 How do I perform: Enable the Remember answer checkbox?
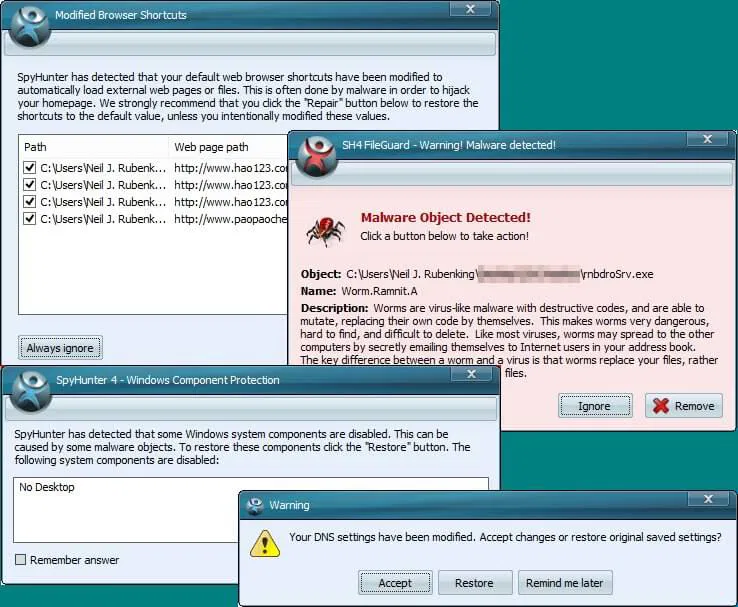pos(20,559)
